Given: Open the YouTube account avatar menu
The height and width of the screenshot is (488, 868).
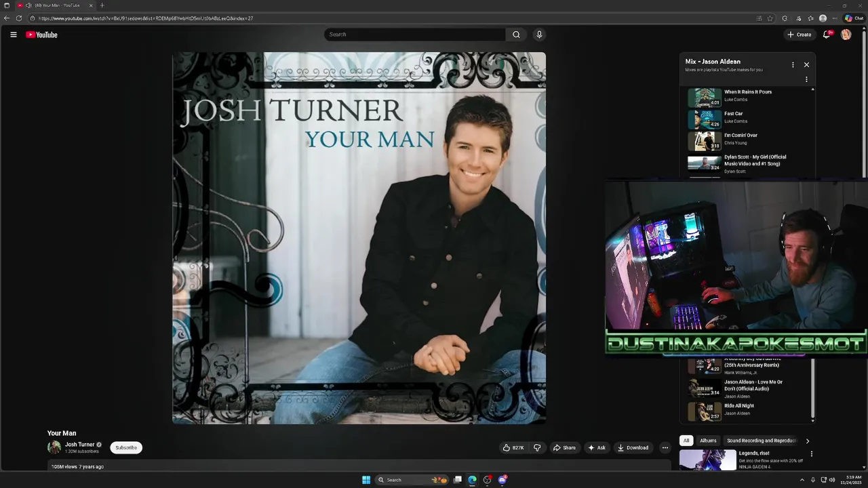Looking at the screenshot, I should (846, 35).
